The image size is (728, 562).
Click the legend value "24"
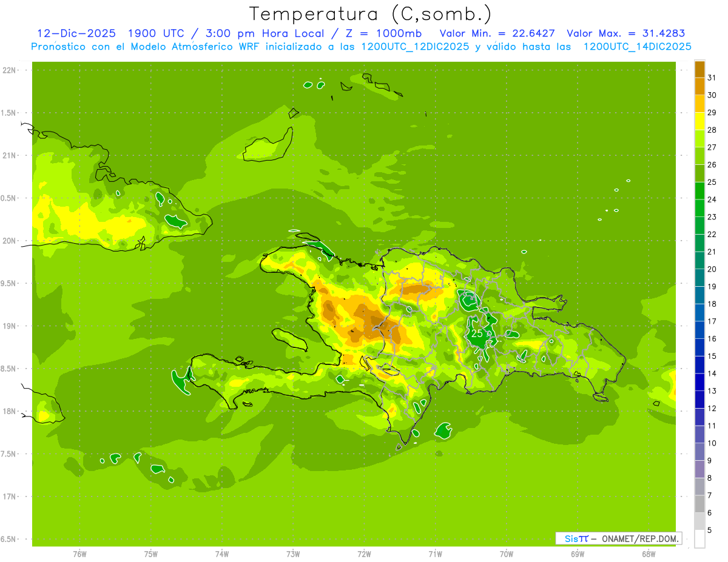click(x=712, y=199)
